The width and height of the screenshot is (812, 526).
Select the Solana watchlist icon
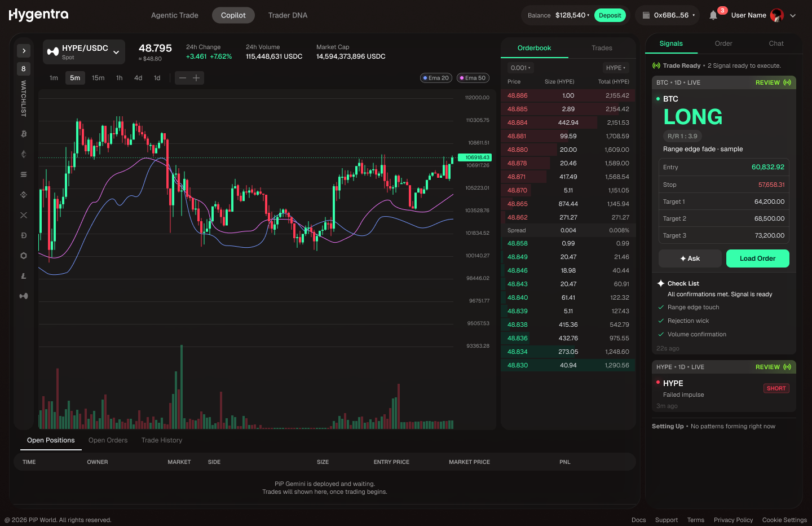[24, 174]
